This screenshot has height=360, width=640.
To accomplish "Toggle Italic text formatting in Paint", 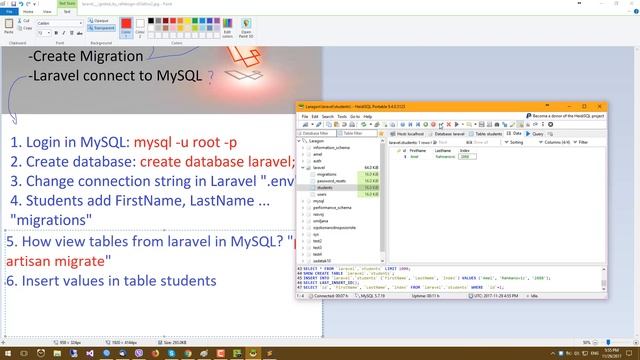I will (64, 33).
